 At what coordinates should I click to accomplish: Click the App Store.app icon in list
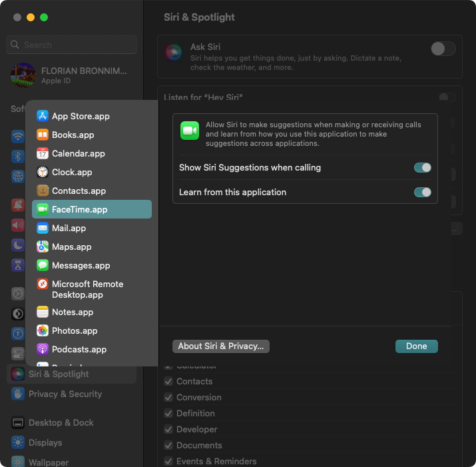pos(43,116)
